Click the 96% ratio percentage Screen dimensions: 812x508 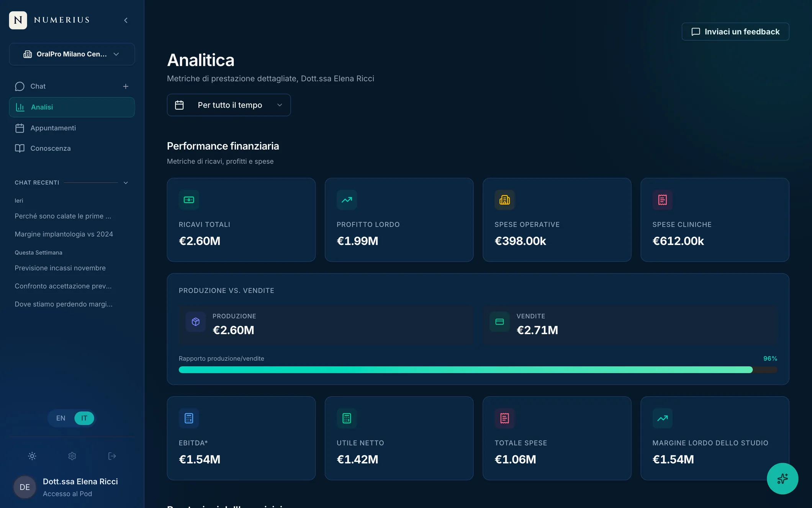pos(770,358)
